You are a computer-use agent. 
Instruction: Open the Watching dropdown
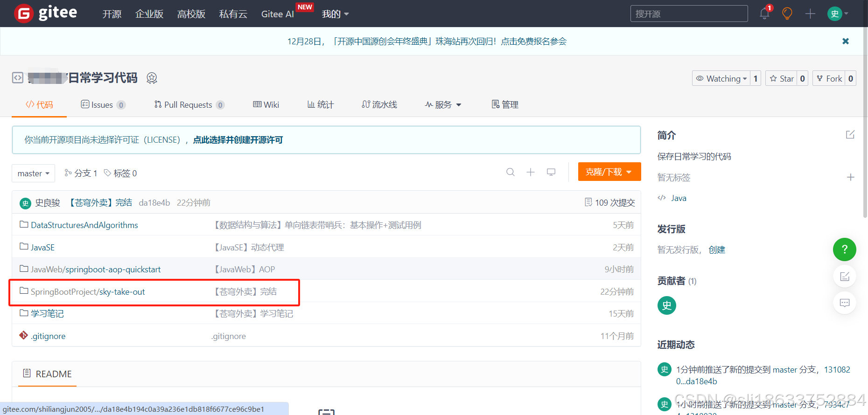[x=721, y=78]
